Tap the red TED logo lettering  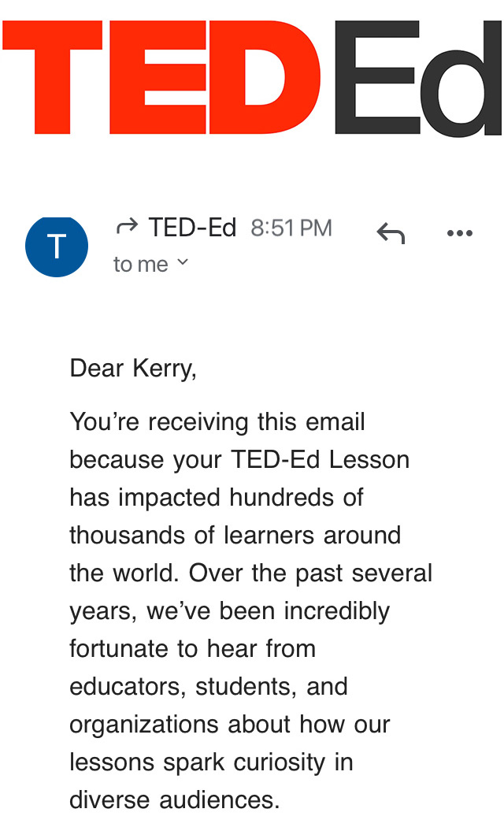[x=161, y=77]
